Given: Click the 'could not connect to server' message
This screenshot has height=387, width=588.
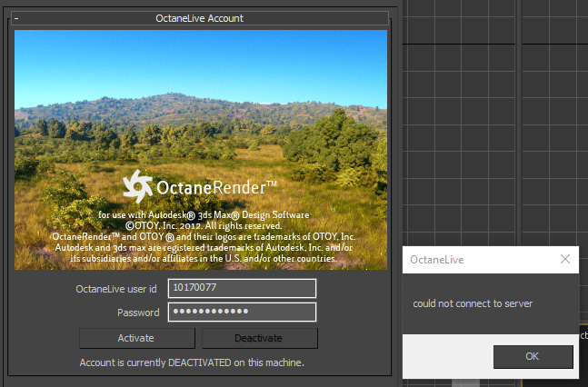Looking at the screenshot, I should [473, 303].
